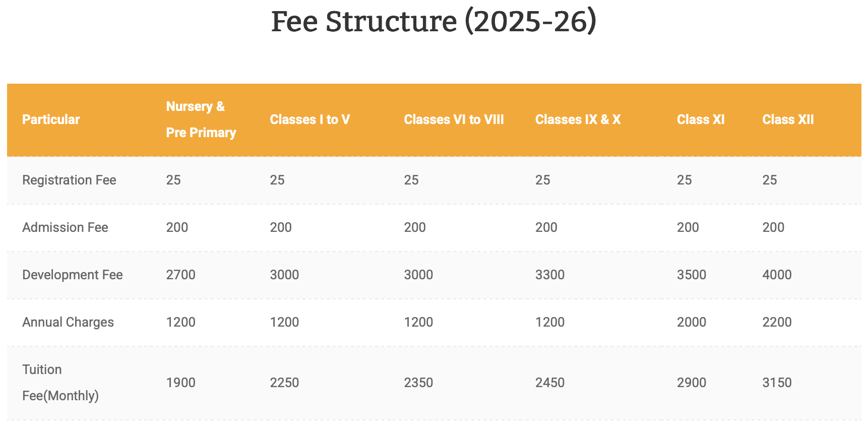Click the Development Fee row label
Viewport: 868px width, 434px height.
(73, 275)
